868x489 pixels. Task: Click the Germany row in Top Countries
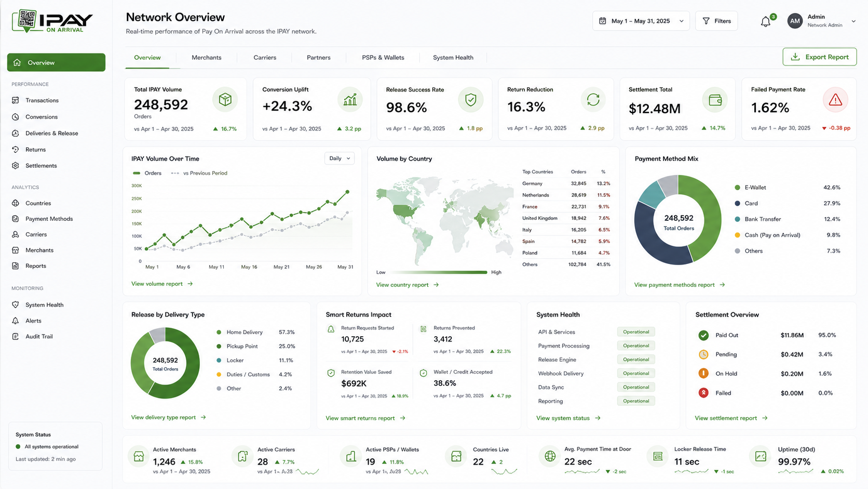point(566,183)
